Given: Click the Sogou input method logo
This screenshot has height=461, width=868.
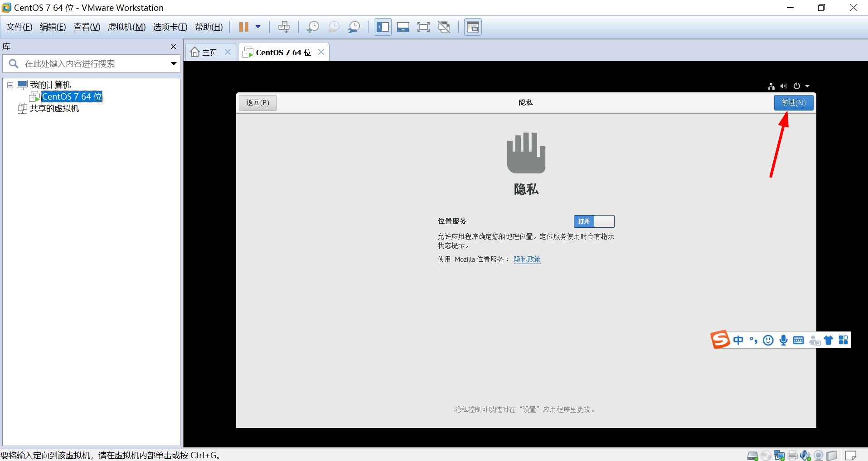Looking at the screenshot, I should [x=720, y=339].
